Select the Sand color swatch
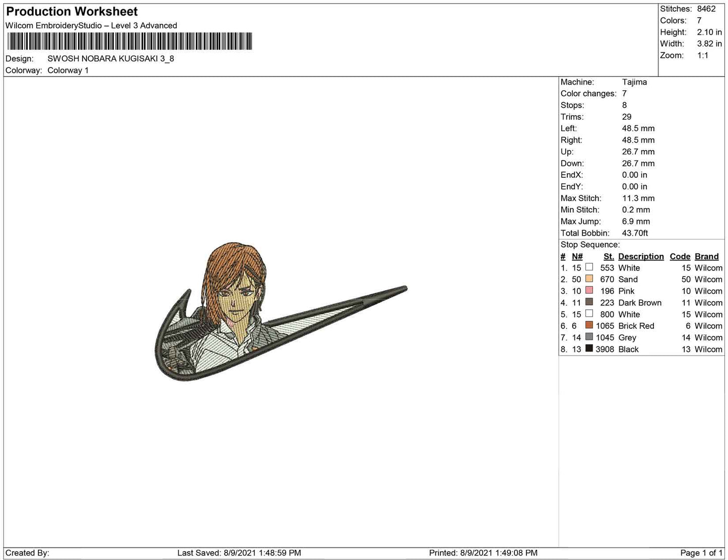The image size is (728, 560). 589,279
